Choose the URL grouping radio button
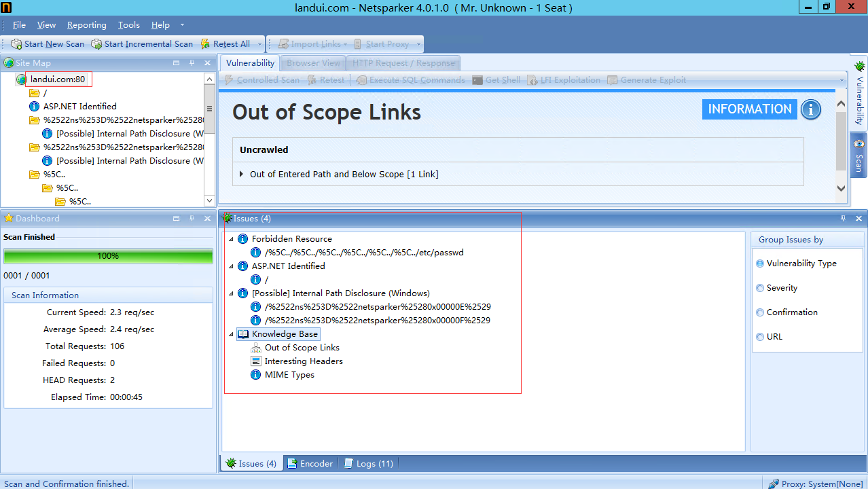 tap(760, 337)
